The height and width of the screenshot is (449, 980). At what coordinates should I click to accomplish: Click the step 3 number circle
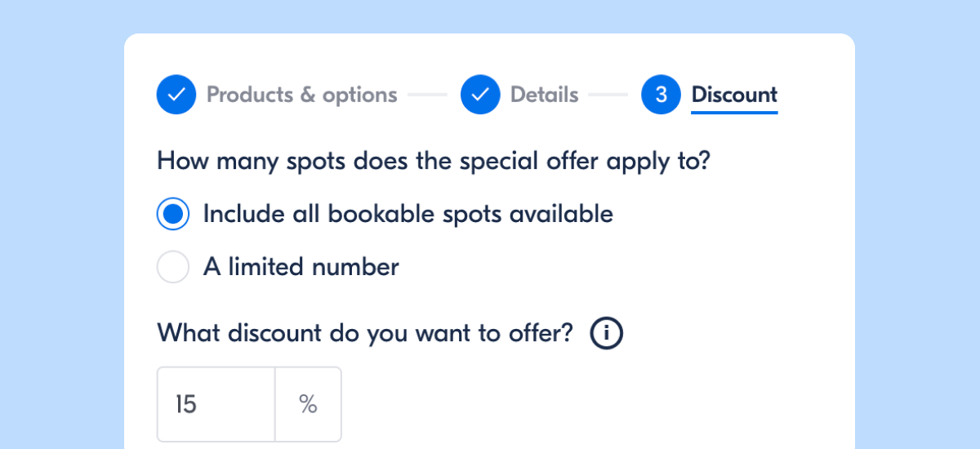pyautogui.click(x=661, y=95)
